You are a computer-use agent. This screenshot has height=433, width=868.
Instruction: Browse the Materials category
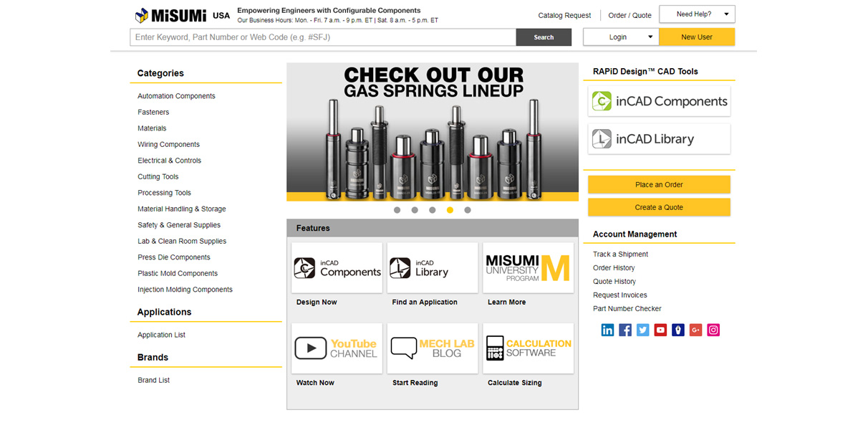pos(152,128)
